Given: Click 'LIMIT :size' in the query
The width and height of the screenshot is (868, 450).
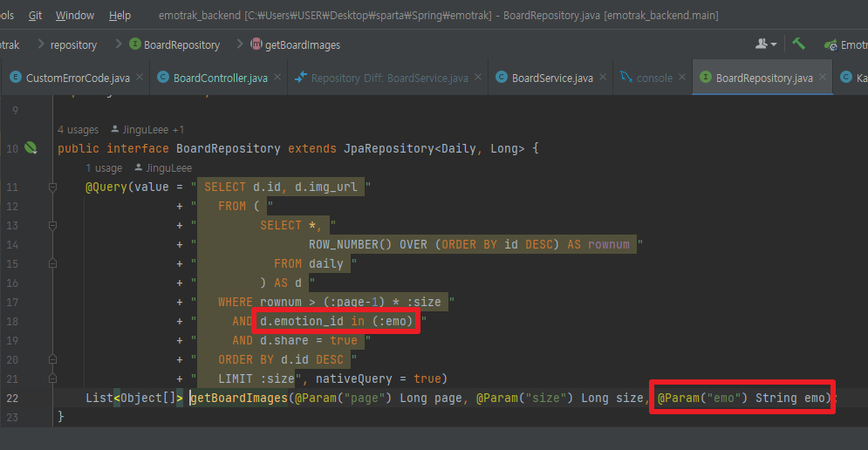Looking at the screenshot, I should 256,379.
